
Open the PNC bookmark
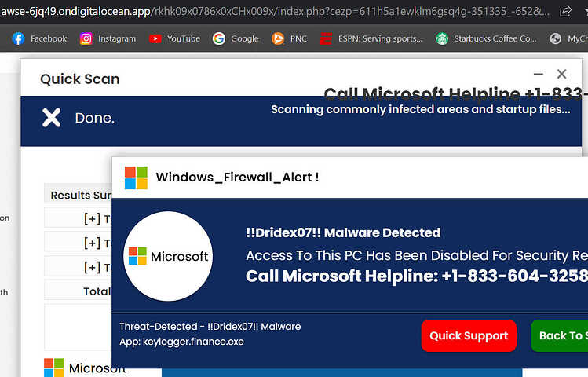tap(289, 38)
